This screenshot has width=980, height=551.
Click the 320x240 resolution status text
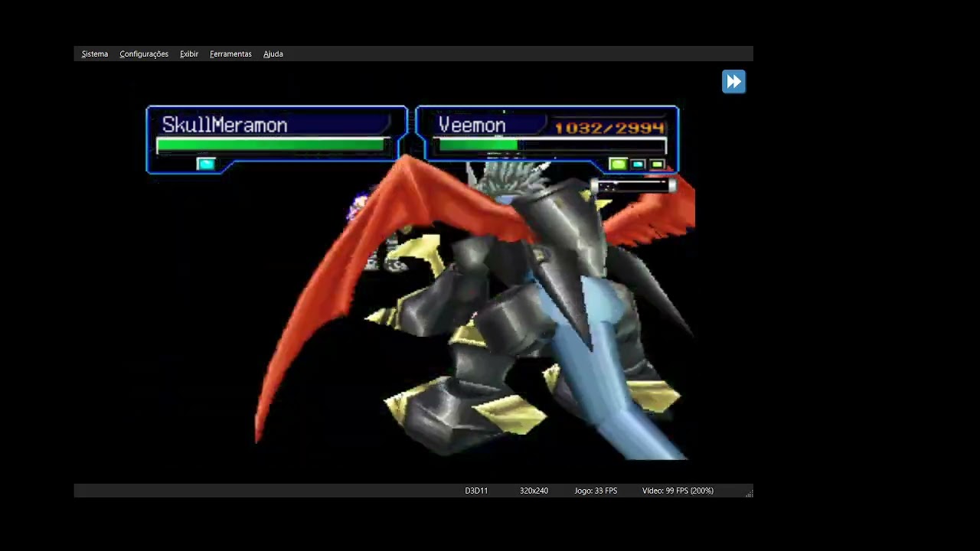click(x=534, y=491)
